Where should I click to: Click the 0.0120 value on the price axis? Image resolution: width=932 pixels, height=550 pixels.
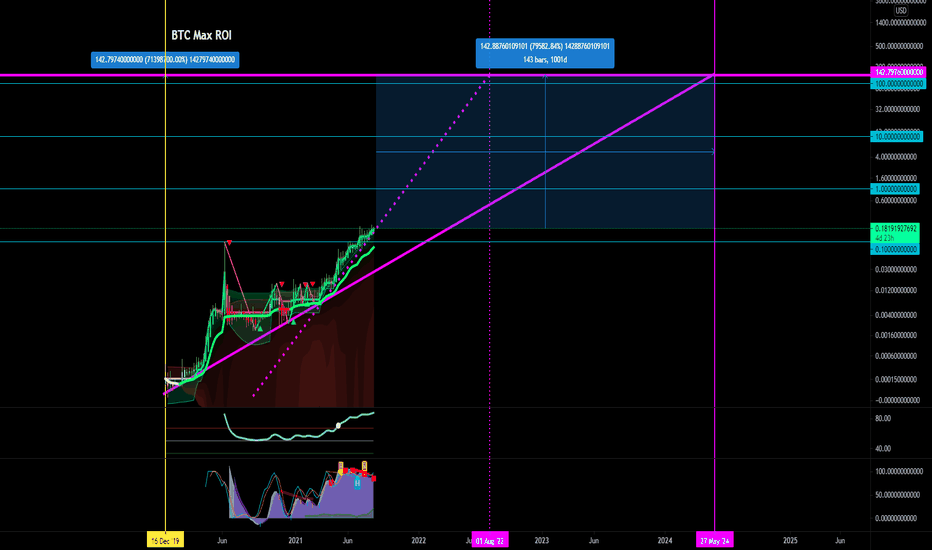pos(896,290)
